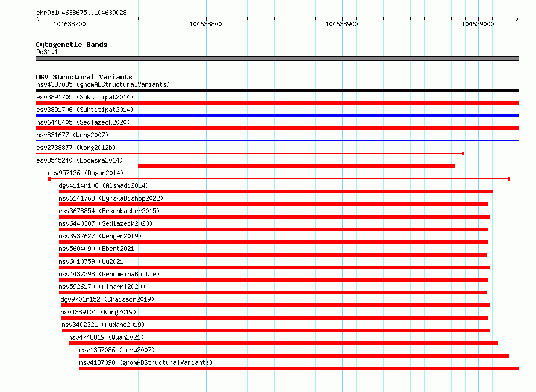Open nsv4187098 (gnomADStructuralVariants) label
The height and width of the screenshot is (392, 536).
coord(146,362)
